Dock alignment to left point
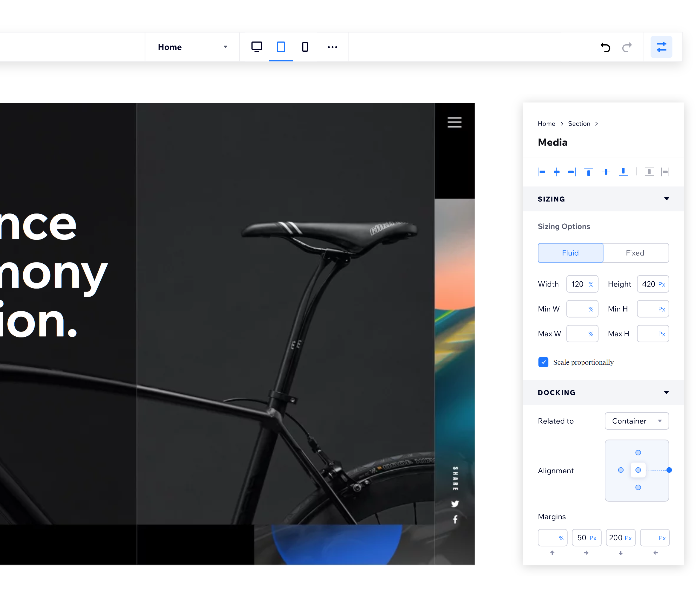 pos(621,470)
